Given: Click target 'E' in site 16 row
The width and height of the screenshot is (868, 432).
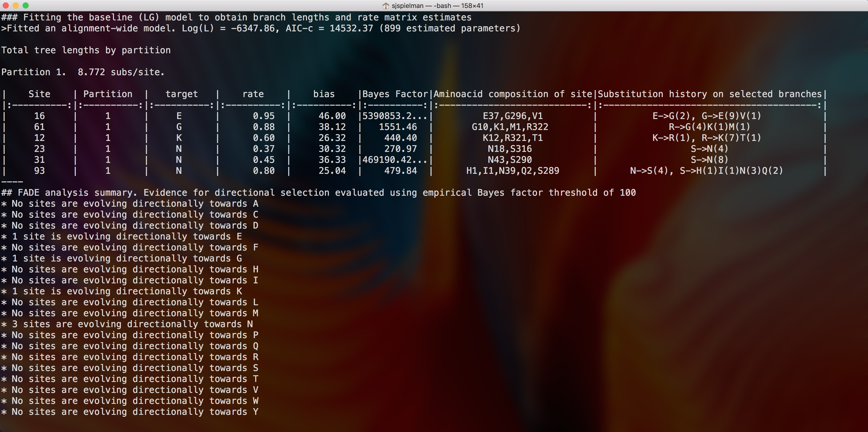Looking at the screenshot, I should [x=179, y=116].
